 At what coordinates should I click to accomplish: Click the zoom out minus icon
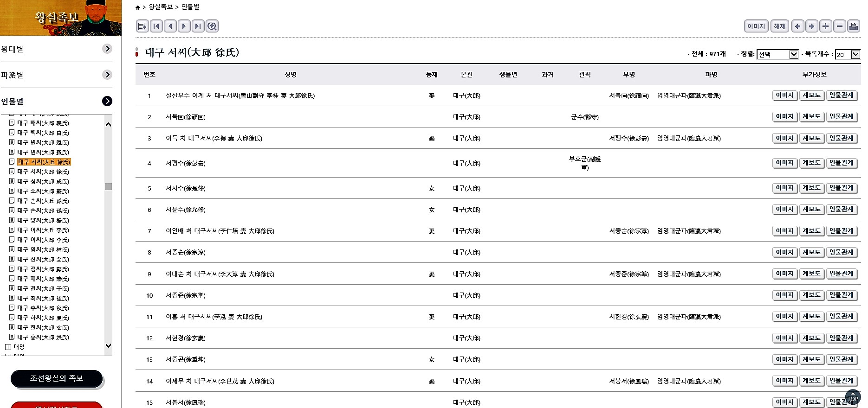click(x=839, y=26)
